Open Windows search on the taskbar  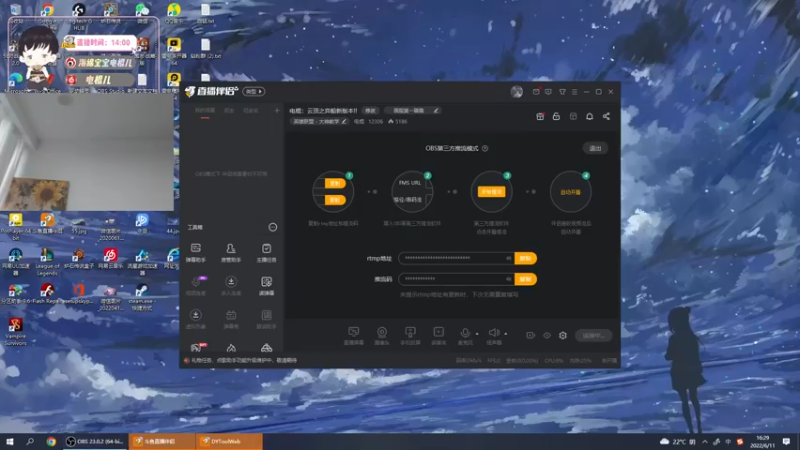pyautogui.click(x=30, y=441)
